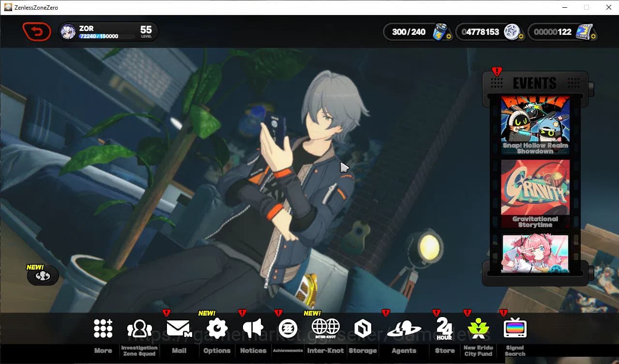Exit using the red back arrow
The image size is (619, 364).
click(37, 31)
